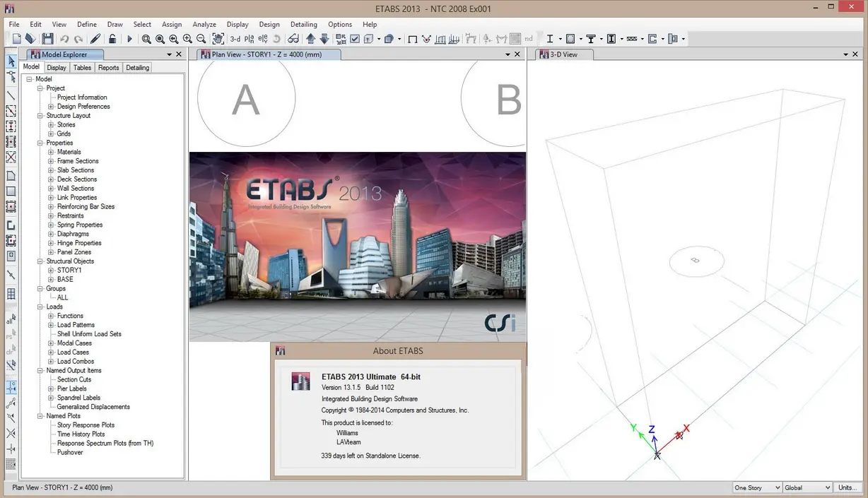Switch to the Reports tab
This screenshot has width=868, height=498.
[x=108, y=68]
